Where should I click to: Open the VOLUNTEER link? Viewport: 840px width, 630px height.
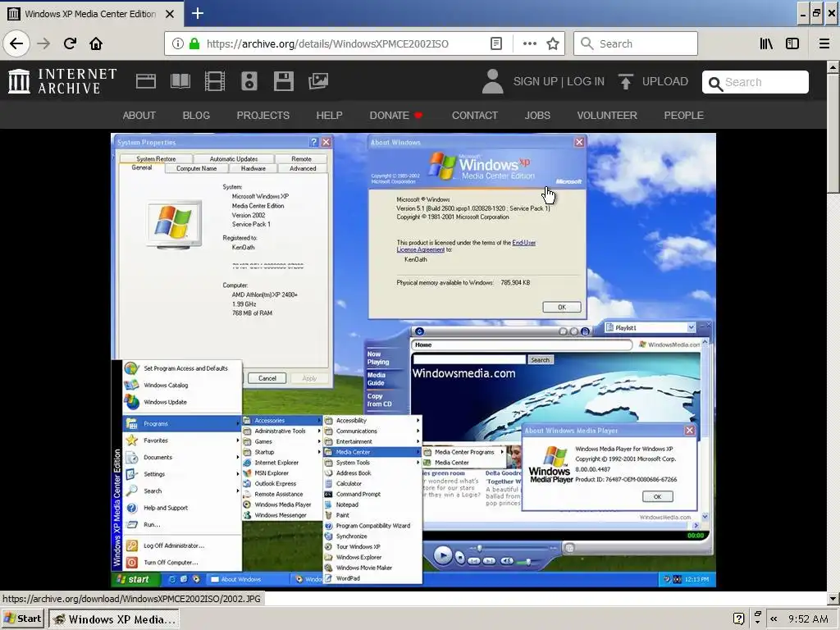point(607,115)
